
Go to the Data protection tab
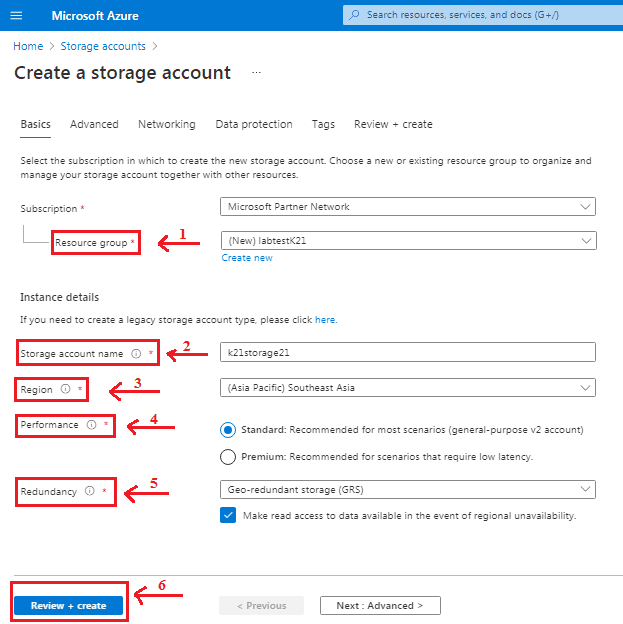pos(254,124)
